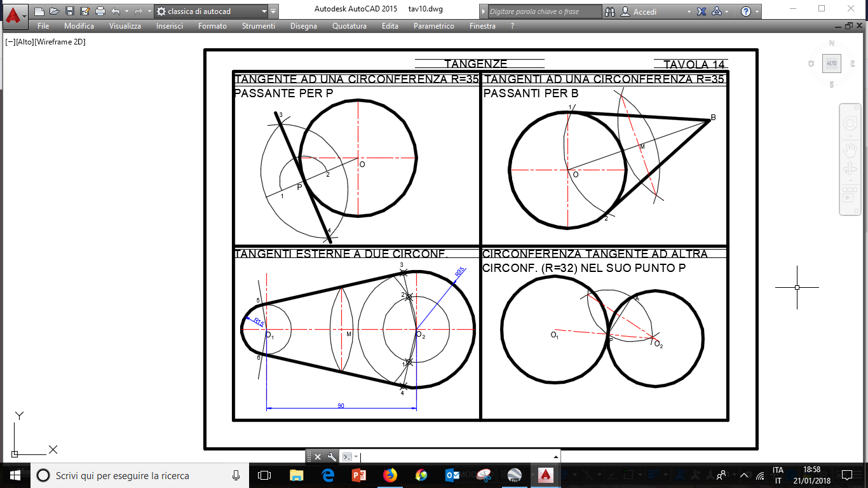Open the Visualizza menu

[125, 26]
